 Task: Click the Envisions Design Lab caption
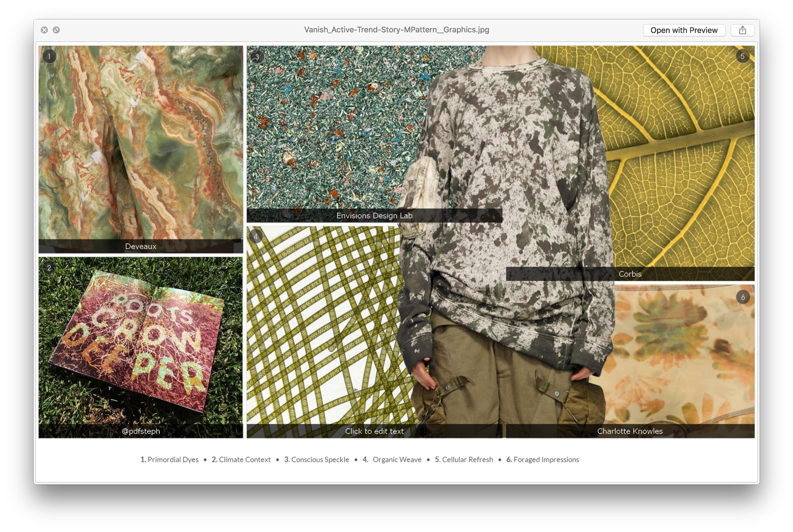(x=374, y=215)
